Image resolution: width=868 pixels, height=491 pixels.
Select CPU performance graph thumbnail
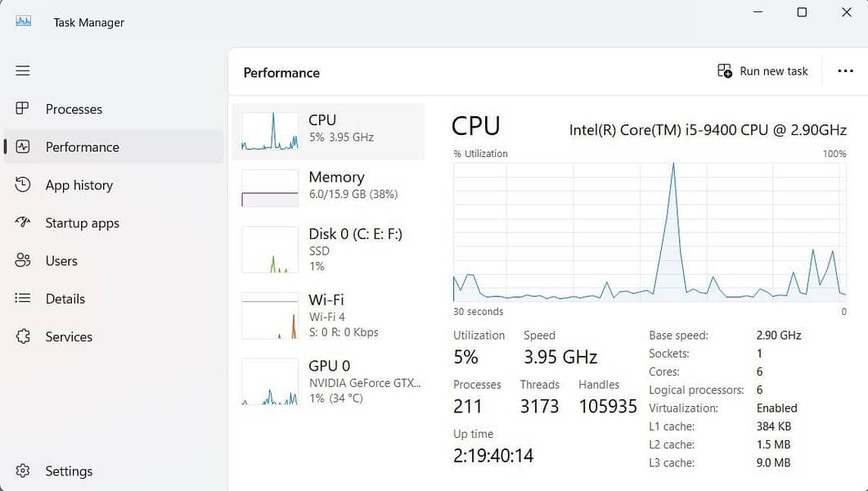270,131
